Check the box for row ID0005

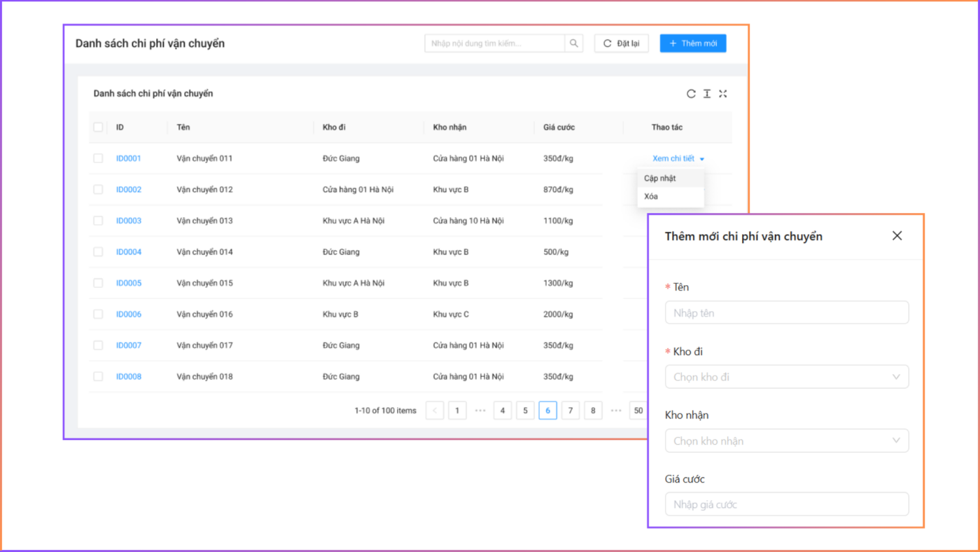[x=98, y=283]
